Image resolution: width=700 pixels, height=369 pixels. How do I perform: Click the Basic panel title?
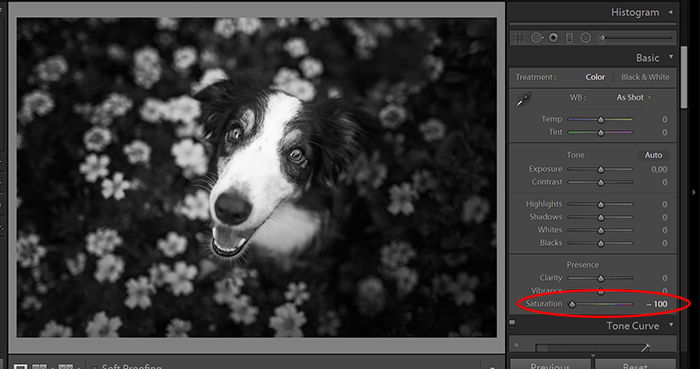click(647, 58)
